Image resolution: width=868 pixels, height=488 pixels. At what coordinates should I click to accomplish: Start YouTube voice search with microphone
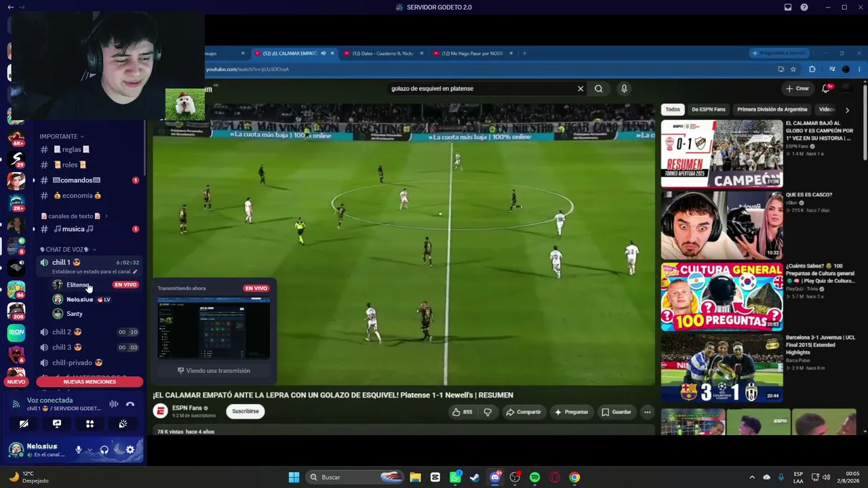[x=624, y=89]
